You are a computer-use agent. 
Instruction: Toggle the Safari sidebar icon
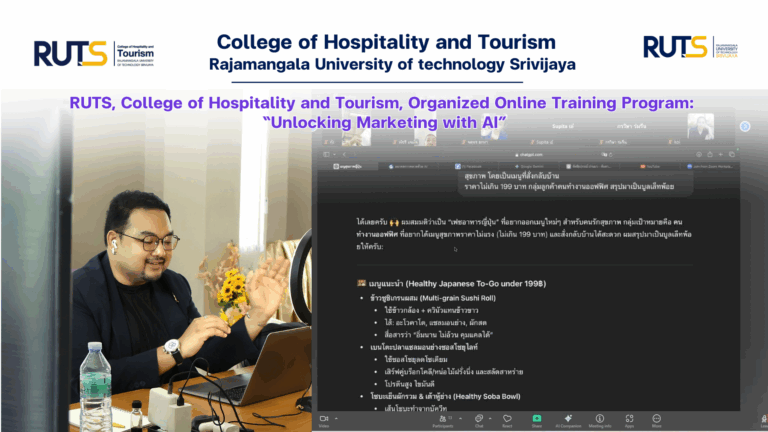point(326,154)
